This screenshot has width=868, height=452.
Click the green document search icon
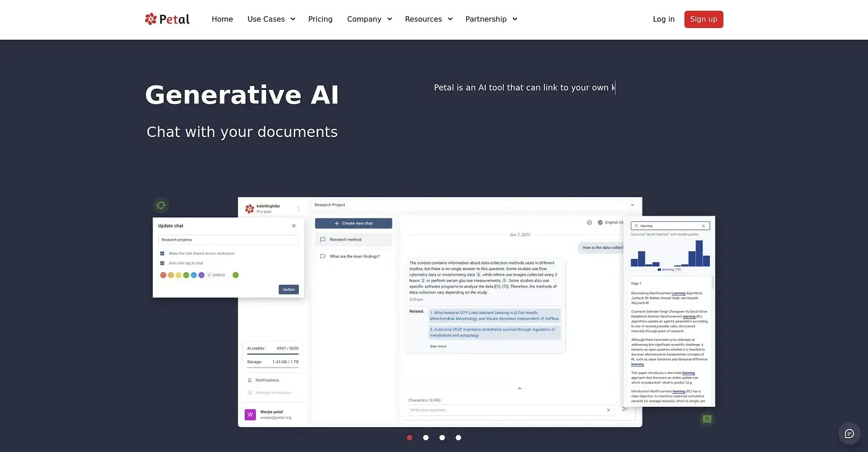(x=707, y=419)
